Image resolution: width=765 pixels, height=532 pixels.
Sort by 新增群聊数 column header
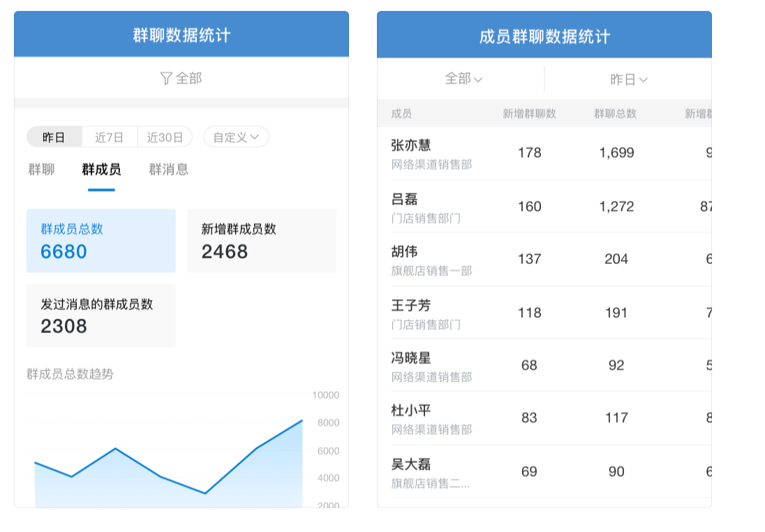pos(529,114)
